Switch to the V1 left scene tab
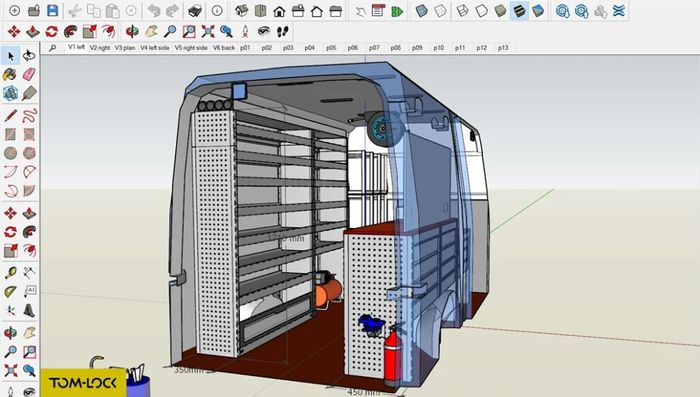Image resolution: width=700 pixels, height=397 pixels. 76,47
